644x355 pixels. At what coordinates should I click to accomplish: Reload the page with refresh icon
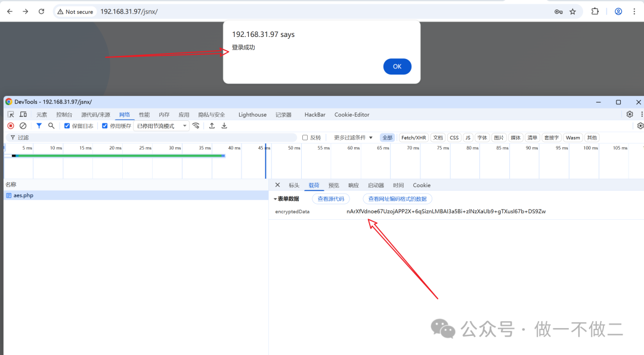pos(42,11)
